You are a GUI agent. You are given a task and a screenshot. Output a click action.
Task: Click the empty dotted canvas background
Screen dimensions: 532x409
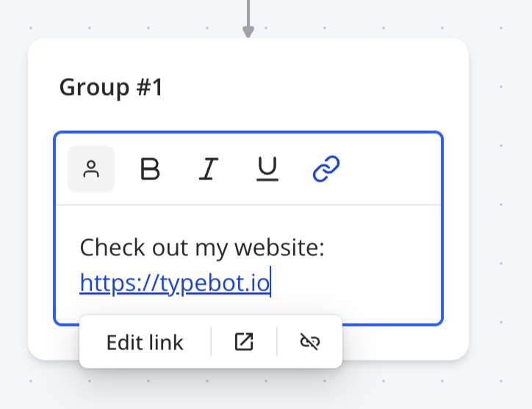[500, 221]
